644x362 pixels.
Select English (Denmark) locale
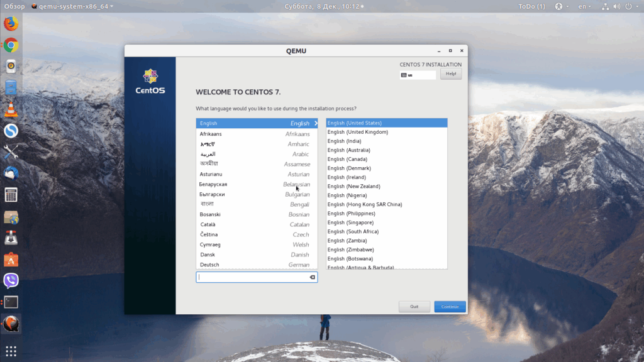[x=387, y=168]
